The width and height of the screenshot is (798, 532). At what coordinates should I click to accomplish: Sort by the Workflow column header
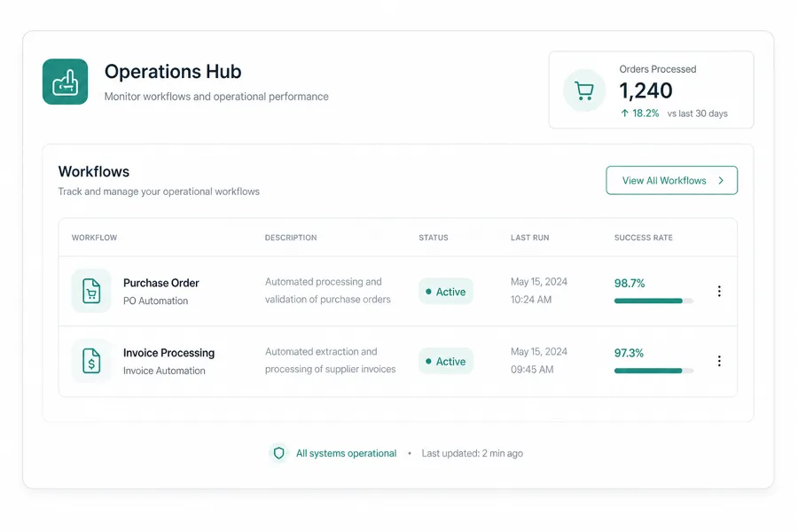click(x=94, y=238)
